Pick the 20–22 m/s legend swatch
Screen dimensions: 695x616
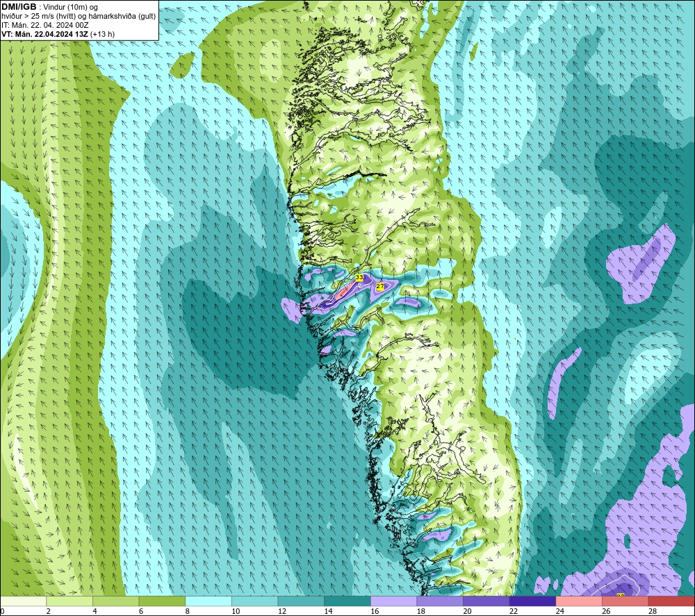click(x=486, y=601)
